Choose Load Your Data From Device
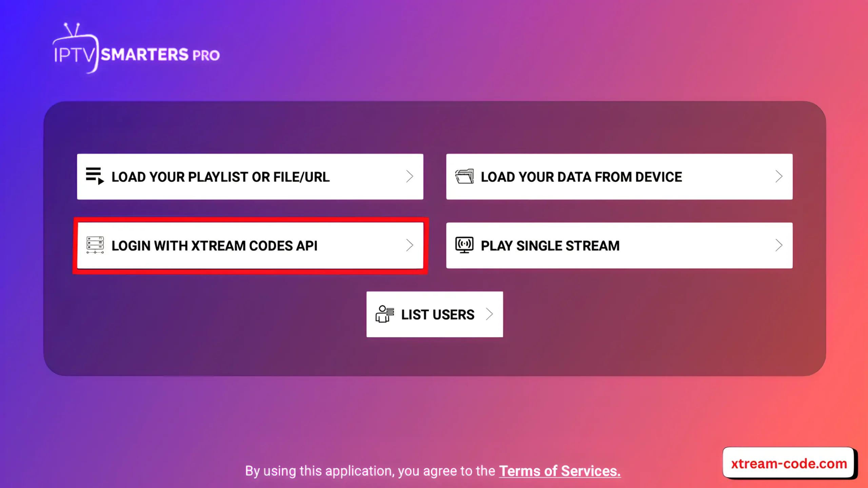Screen dimensions: 868x488 (618, 176)
